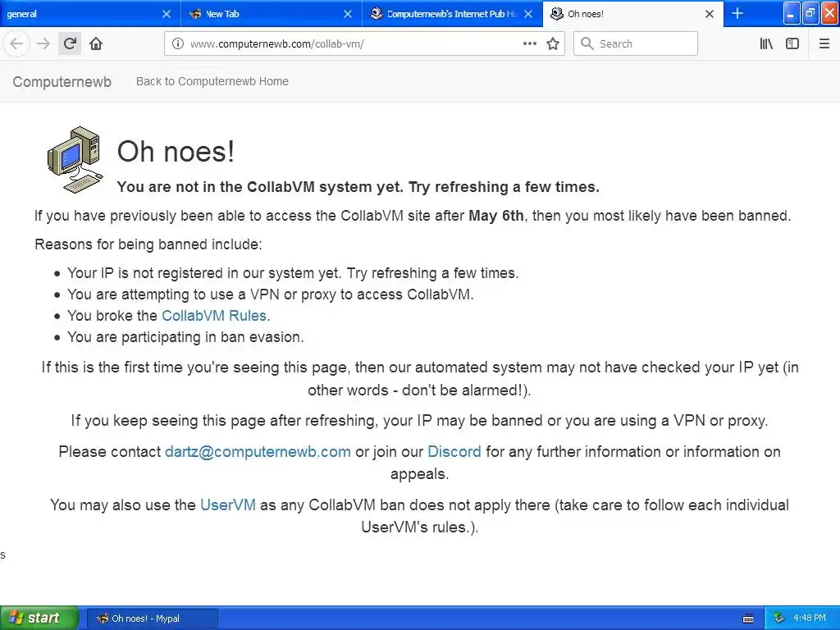
Task: Close the Computernewb's Internet Pub tab
Action: coord(528,14)
